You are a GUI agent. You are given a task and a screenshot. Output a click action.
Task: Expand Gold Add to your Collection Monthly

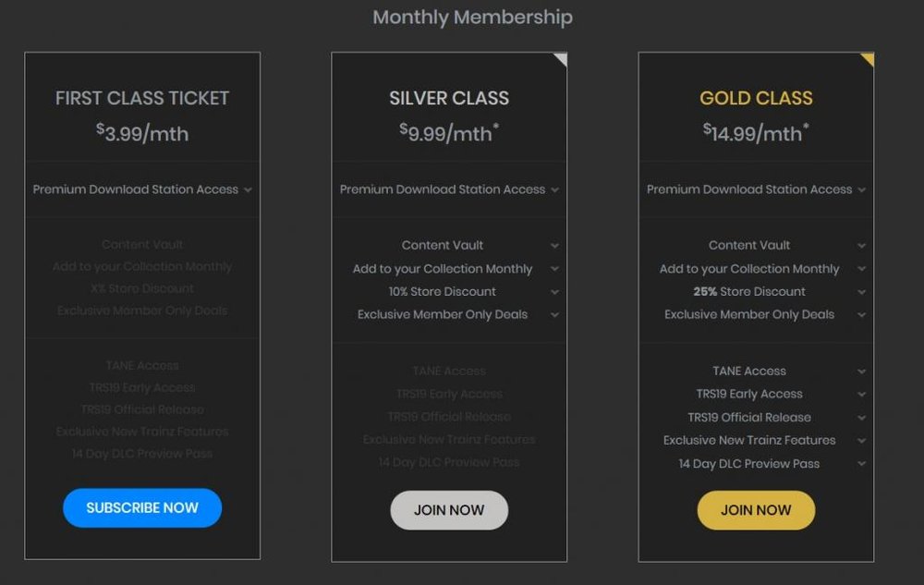[861, 269]
